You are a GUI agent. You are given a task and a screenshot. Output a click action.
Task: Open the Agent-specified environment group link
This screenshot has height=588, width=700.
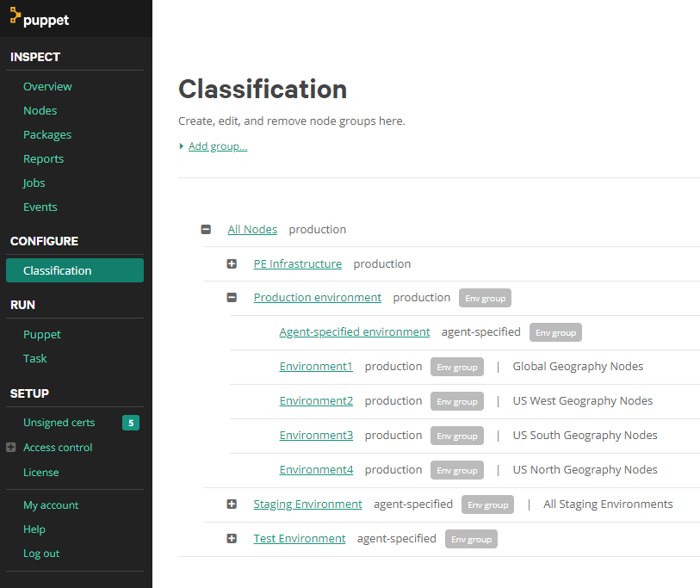click(354, 332)
